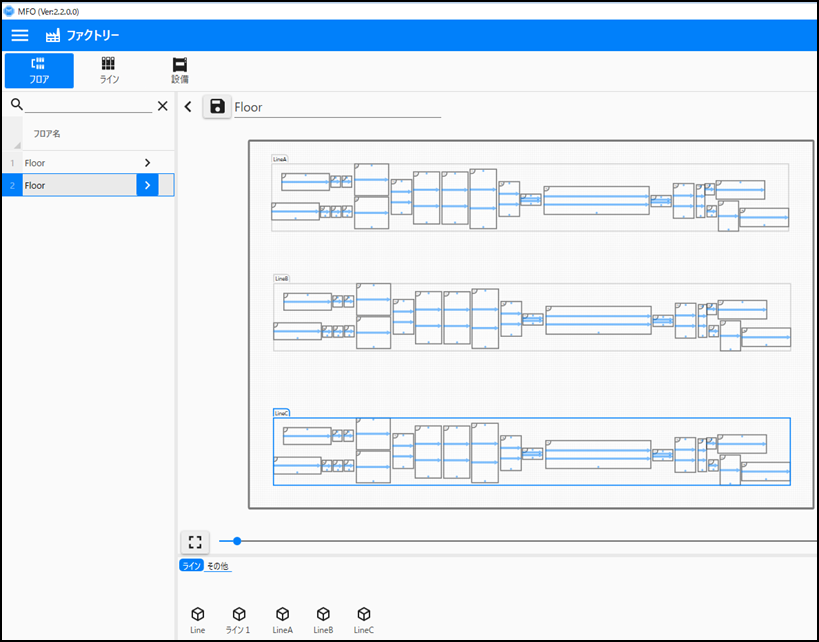
Task: Click the Floor name text field
Action: [x=336, y=107]
